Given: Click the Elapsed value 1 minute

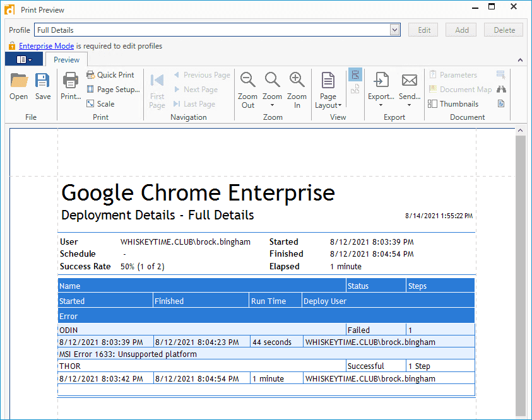Looking at the screenshot, I should pos(346,266).
